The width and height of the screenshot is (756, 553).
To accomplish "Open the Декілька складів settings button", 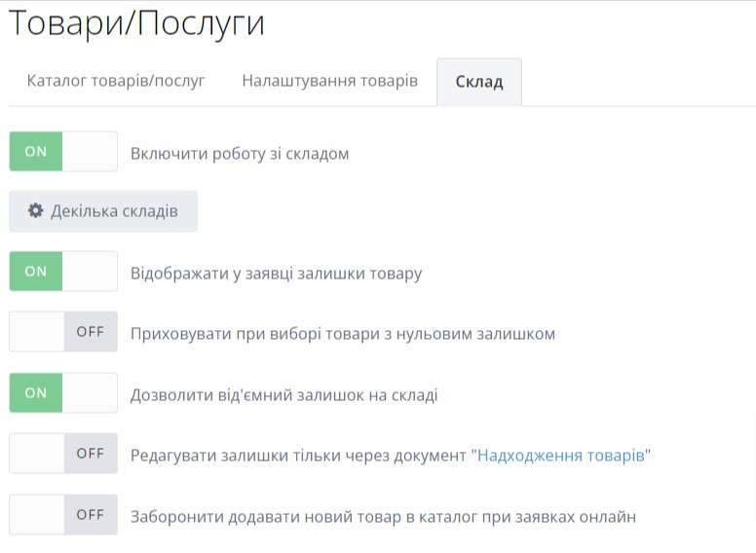I will tap(103, 211).
